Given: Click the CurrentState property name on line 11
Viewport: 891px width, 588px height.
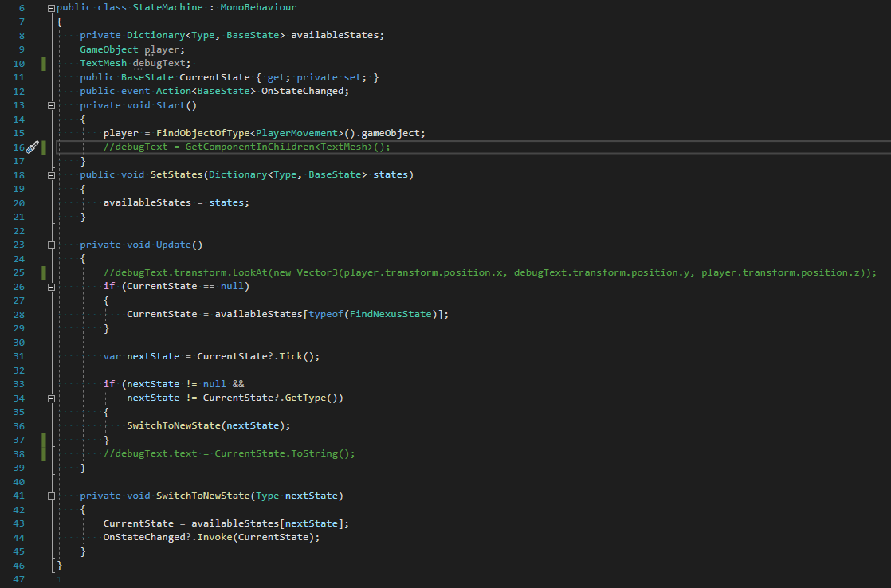Looking at the screenshot, I should pyautogui.click(x=214, y=77).
